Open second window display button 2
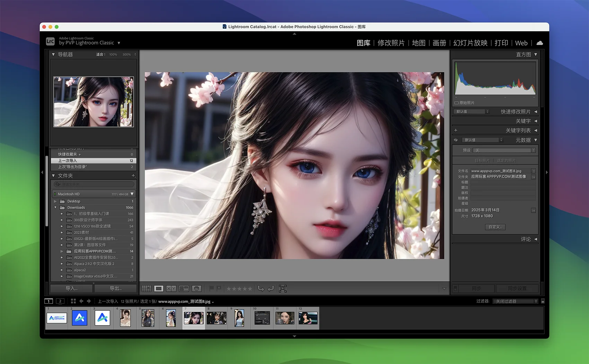Viewport: 589px width, 364px height. coord(60,301)
